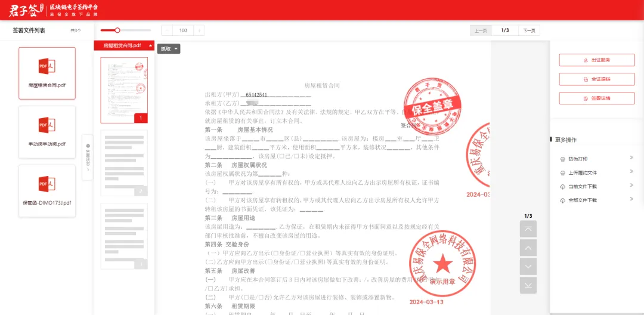644x315 pixels.
Task: Click the 保全盖章 round seal
Action: click(432, 105)
